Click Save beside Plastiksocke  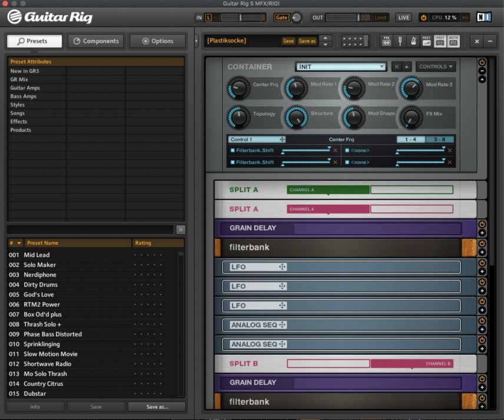pos(289,41)
